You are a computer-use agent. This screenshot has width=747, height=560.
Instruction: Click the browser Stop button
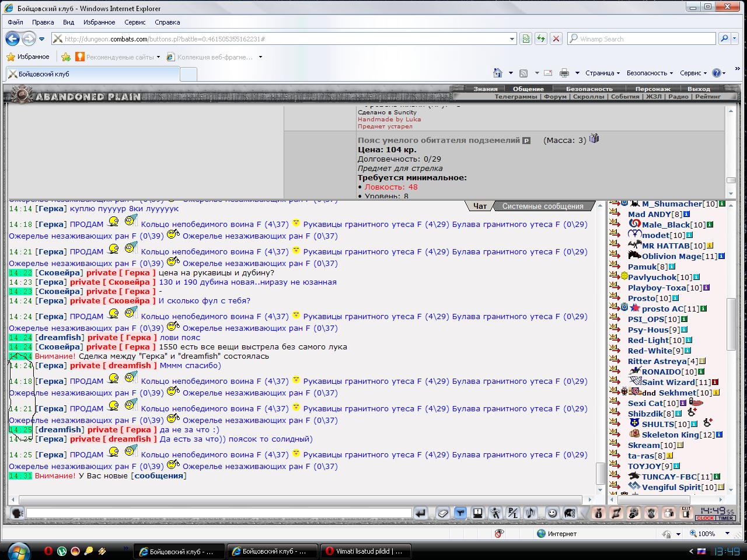coord(556,38)
